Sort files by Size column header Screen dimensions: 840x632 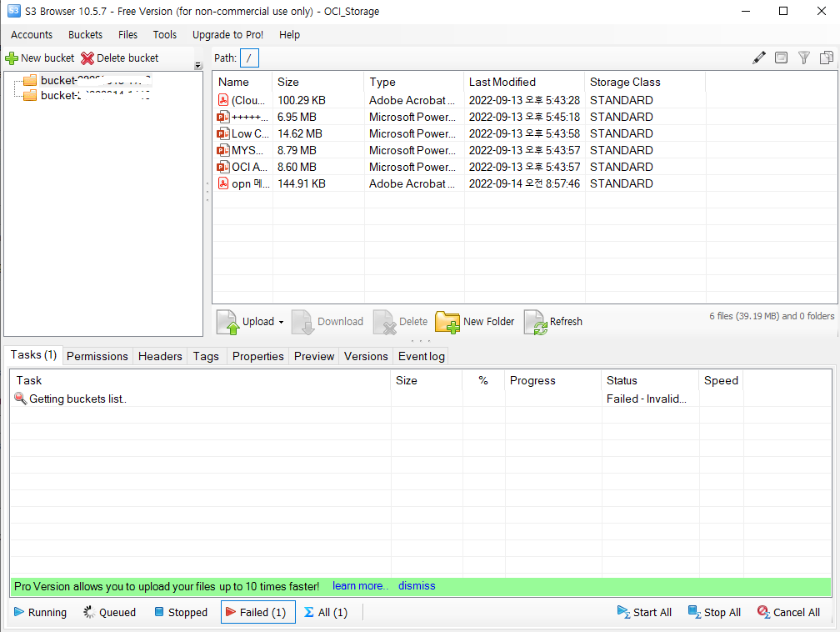point(317,82)
